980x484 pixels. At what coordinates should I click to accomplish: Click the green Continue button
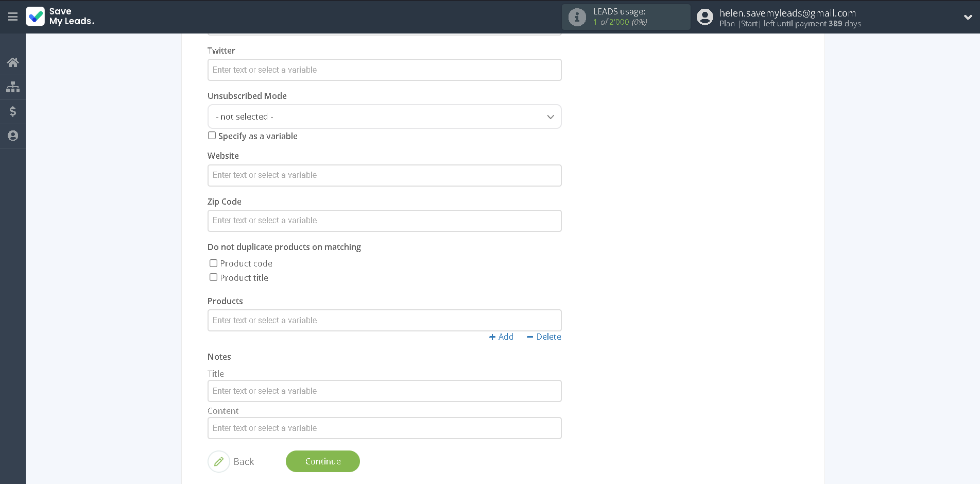[323, 461]
